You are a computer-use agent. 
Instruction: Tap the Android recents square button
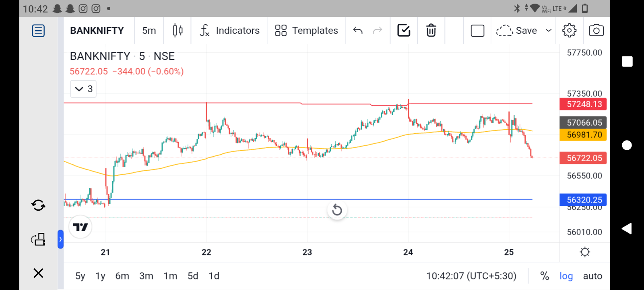627,61
